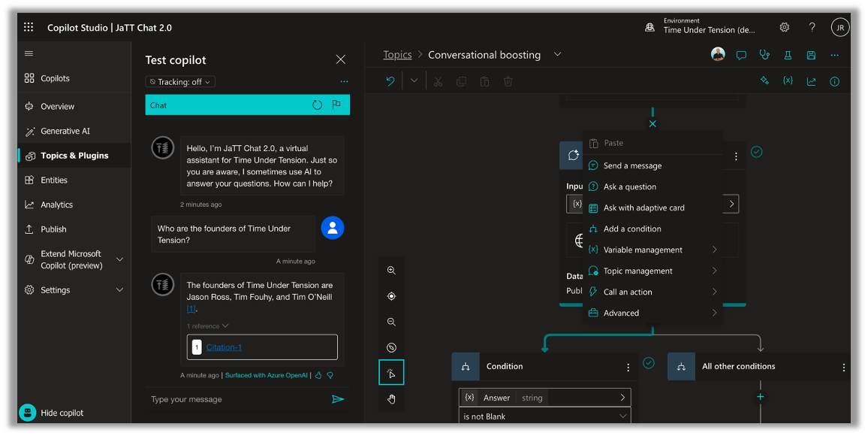This screenshot has height=436, width=868.
Task: Zoom in on the authoring canvas
Action: tap(391, 271)
